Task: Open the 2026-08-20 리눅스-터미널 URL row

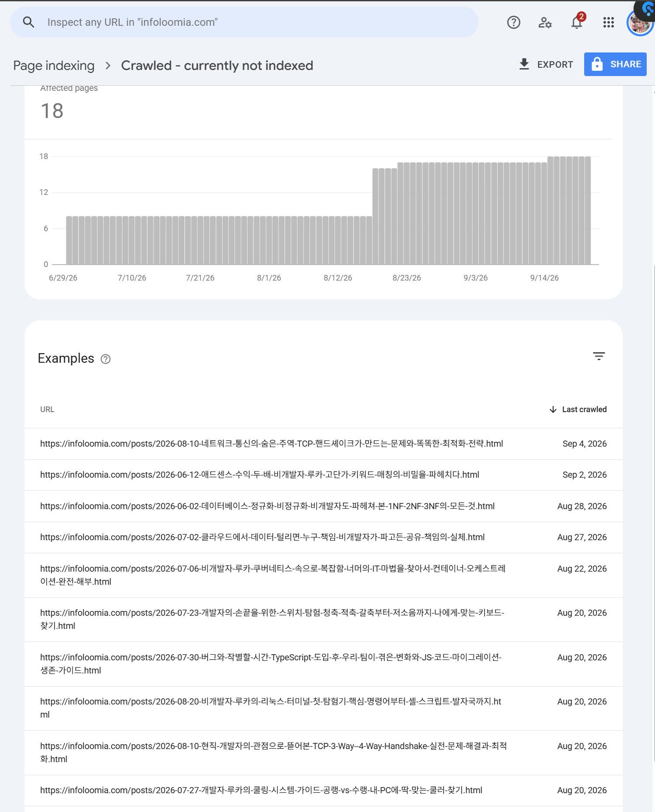Action: [x=324, y=708]
